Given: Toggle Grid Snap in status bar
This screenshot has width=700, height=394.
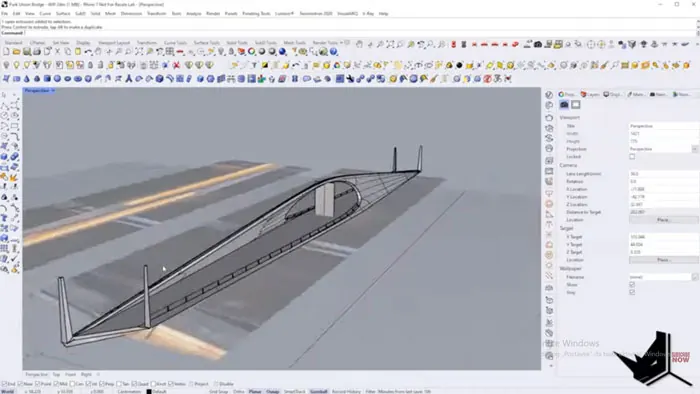Looking at the screenshot, I should pyautogui.click(x=219, y=391).
